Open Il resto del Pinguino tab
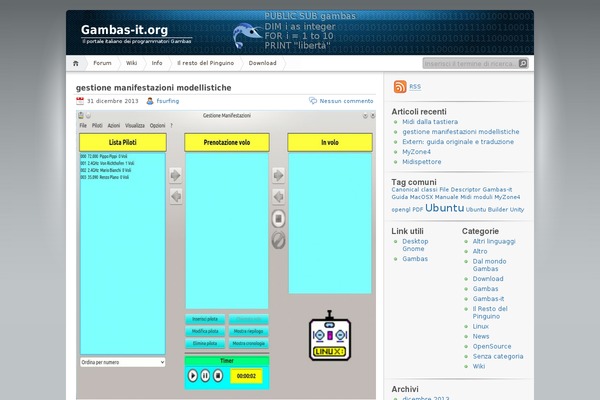The image size is (600, 400). point(205,63)
